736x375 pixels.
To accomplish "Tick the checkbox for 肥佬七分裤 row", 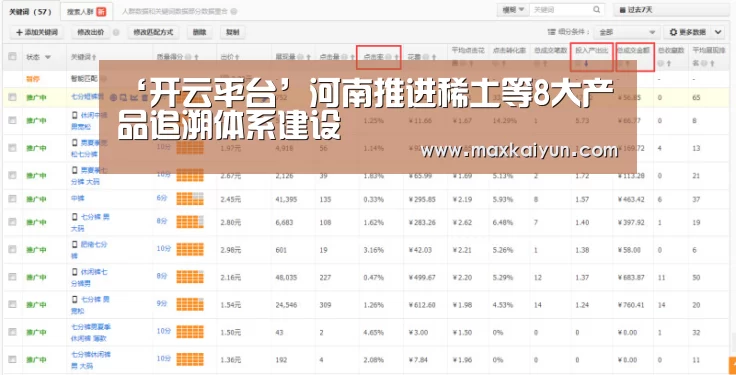I will tap(12, 250).
